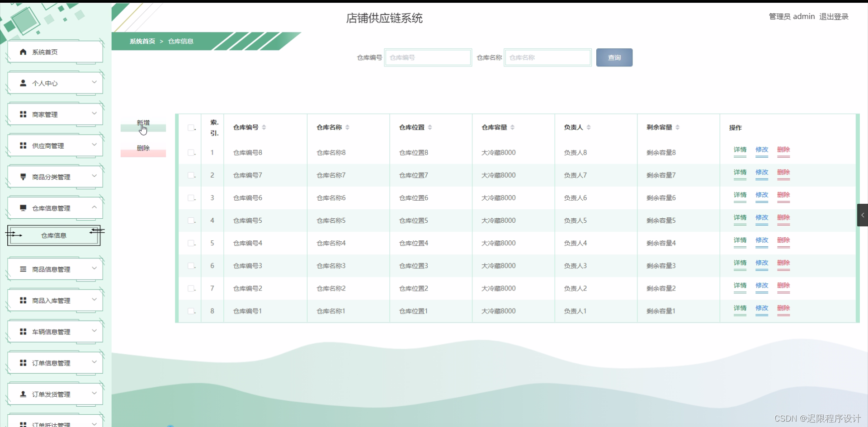Collapse the 仓库信息管理 menu chevron
Screen dimensions: 868x427
tap(94, 207)
